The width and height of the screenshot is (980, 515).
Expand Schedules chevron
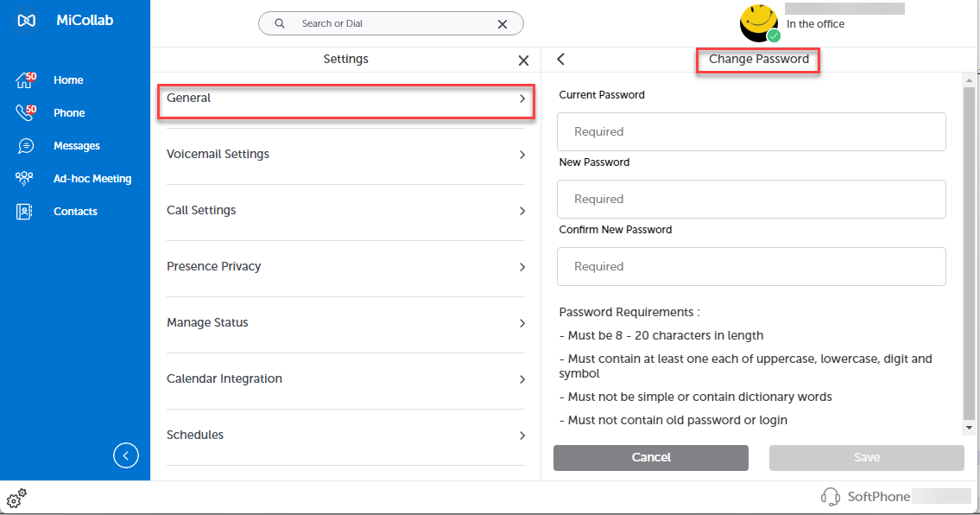coord(522,436)
